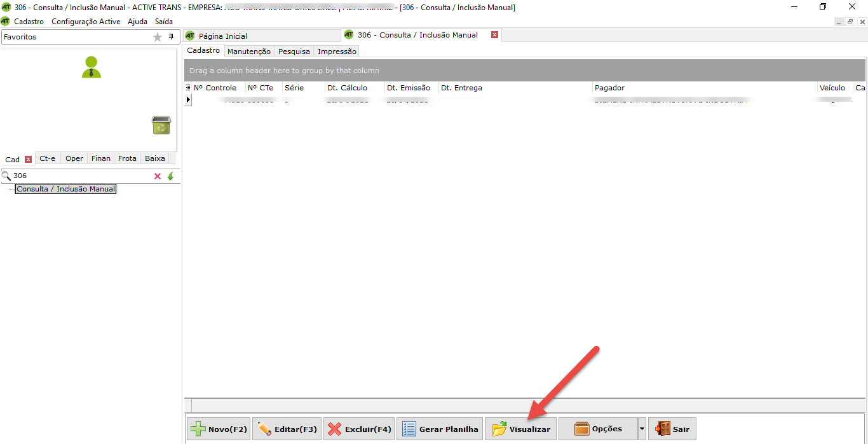Viewport: 868px width, 444px height.
Task: Select Consulta / Inclusão Manual tree item
Action: [x=66, y=189]
